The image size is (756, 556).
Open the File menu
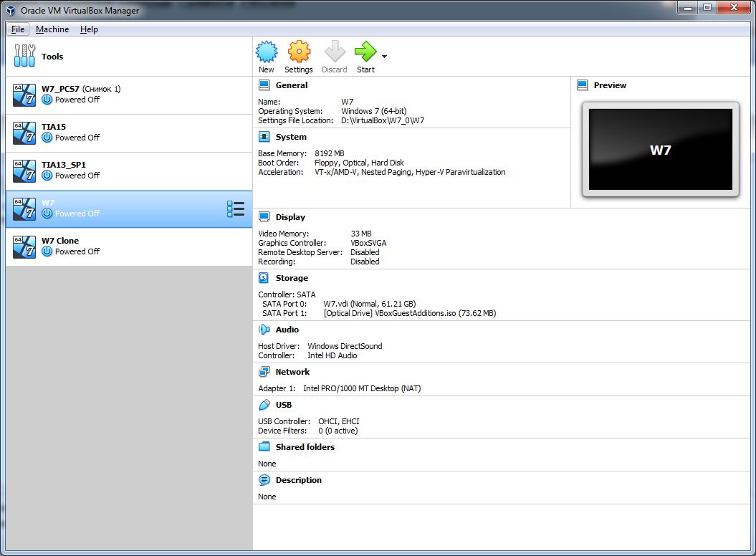click(18, 29)
